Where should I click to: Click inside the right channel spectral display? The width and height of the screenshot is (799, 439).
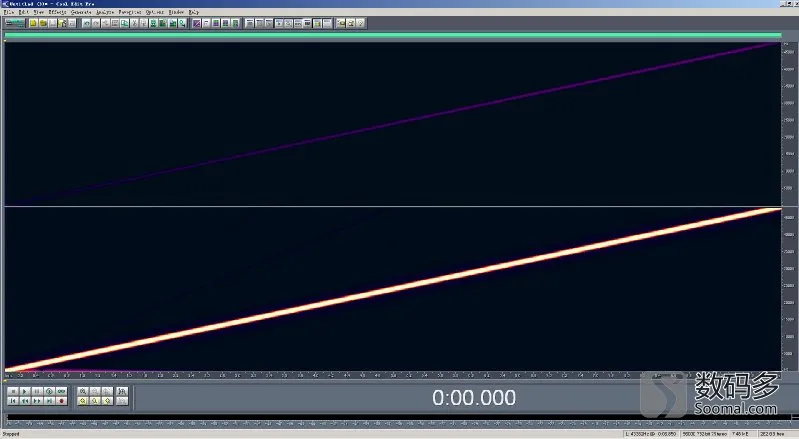pyautogui.click(x=392, y=289)
